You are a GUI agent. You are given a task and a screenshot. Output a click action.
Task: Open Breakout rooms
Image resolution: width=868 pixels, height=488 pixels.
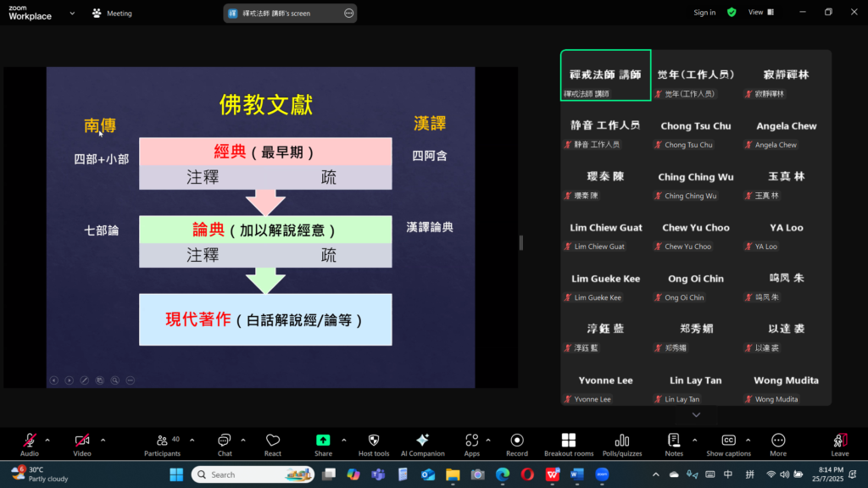pyautogui.click(x=568, y=444)
